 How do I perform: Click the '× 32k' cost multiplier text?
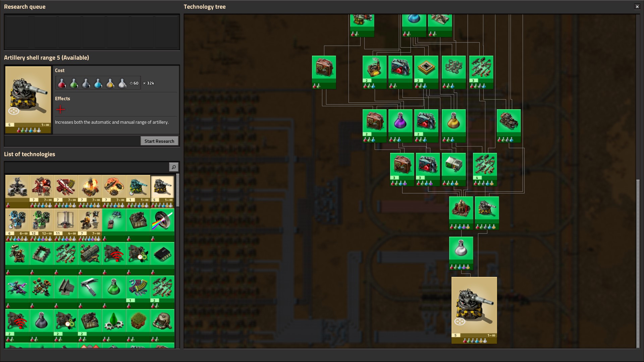pyautogui.click(x=148, y=83)
